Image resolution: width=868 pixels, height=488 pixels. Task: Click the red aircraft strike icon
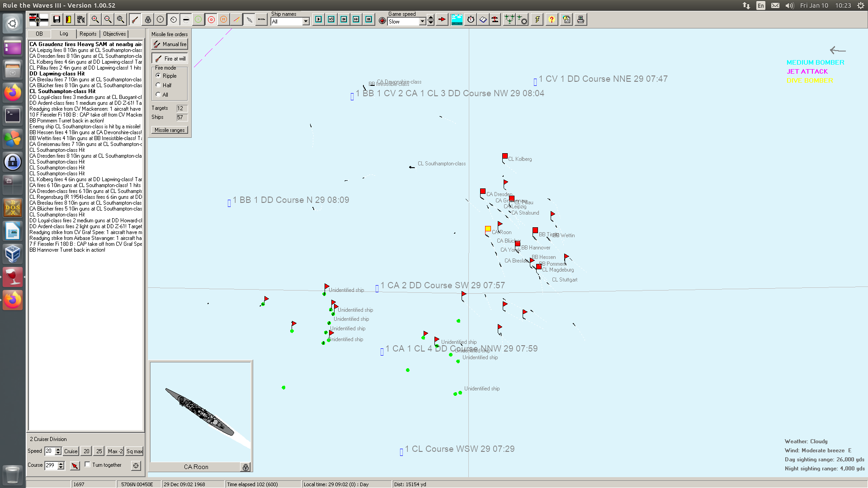tap(495, 19)
